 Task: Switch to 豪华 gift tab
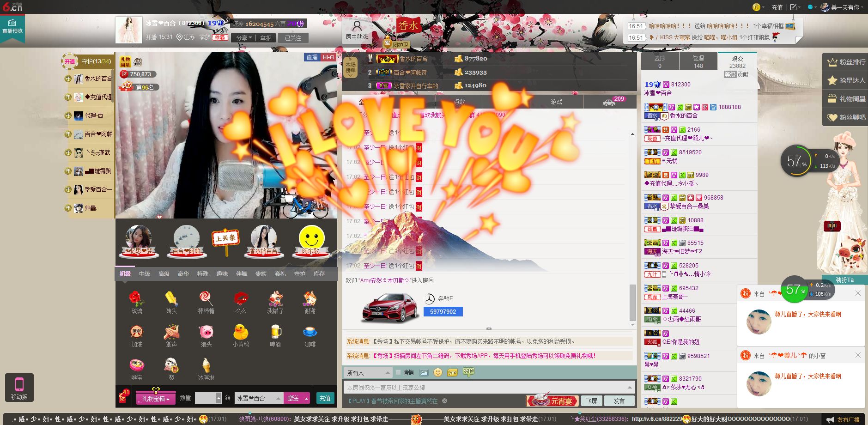click(183, 274)
